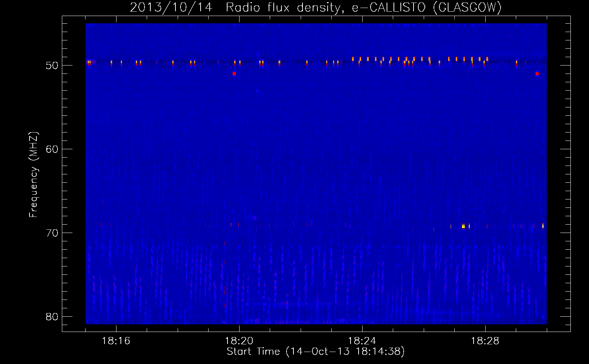Screen dimensions: 589x364
Task: Click the 18:16 time tick label
Action: coord(116,341)
